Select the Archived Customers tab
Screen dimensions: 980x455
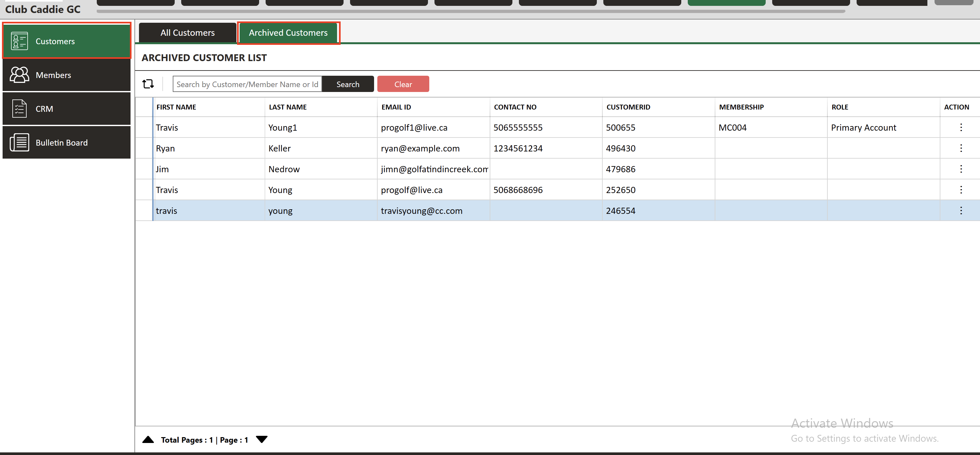pyautogui.click(x=288, y=33)
